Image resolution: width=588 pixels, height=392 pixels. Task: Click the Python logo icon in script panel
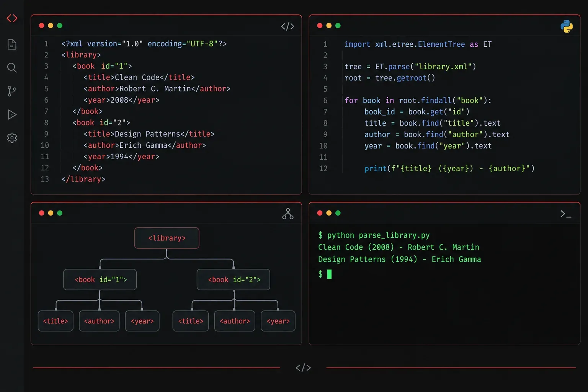[x=567, y=26]
